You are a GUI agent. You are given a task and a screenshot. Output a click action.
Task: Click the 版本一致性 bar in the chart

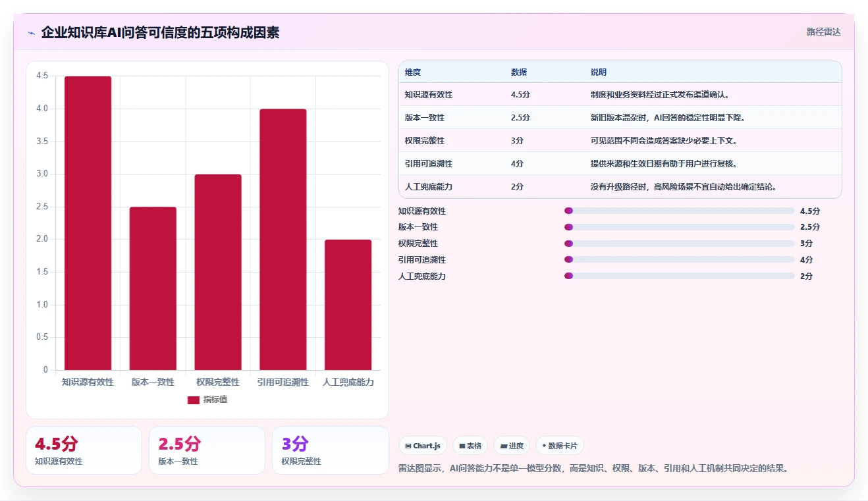point(153,288)
